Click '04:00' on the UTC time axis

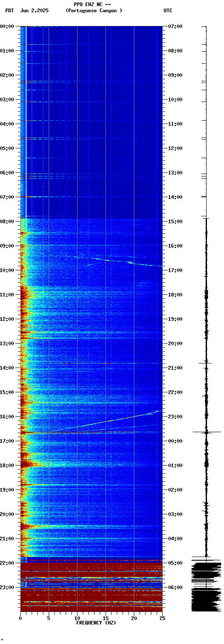[175, 539]
